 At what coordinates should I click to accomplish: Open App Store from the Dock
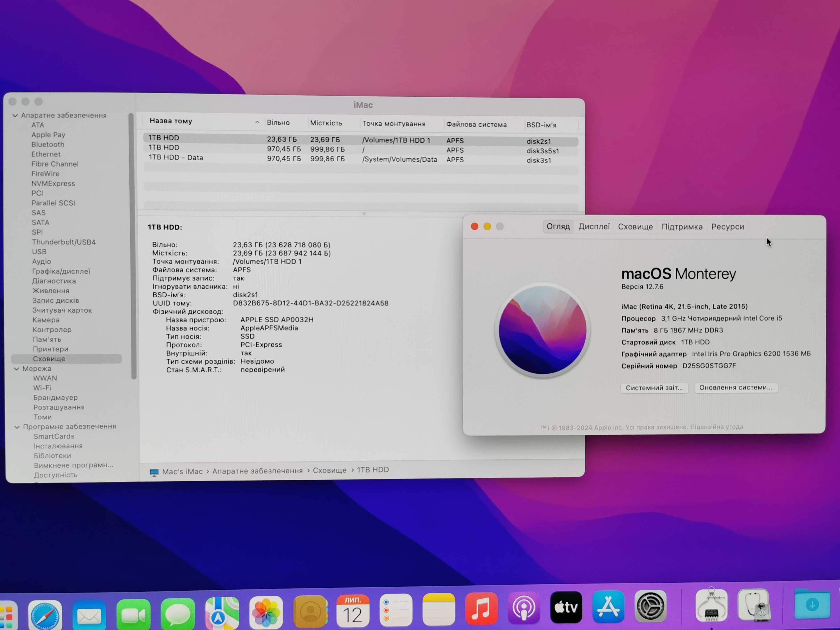pyautogui.click(x=608, y=606)
